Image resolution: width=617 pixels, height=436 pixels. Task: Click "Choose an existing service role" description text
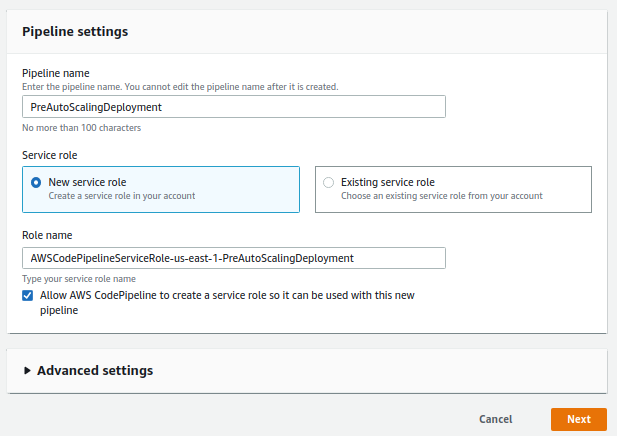click(x=441, y=196)
